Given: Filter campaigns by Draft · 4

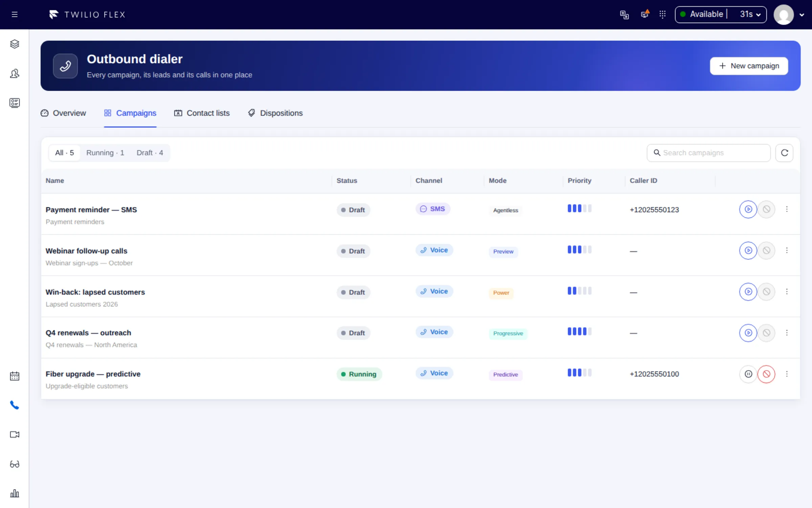Looking at the screenshot, I should (150, 153).
